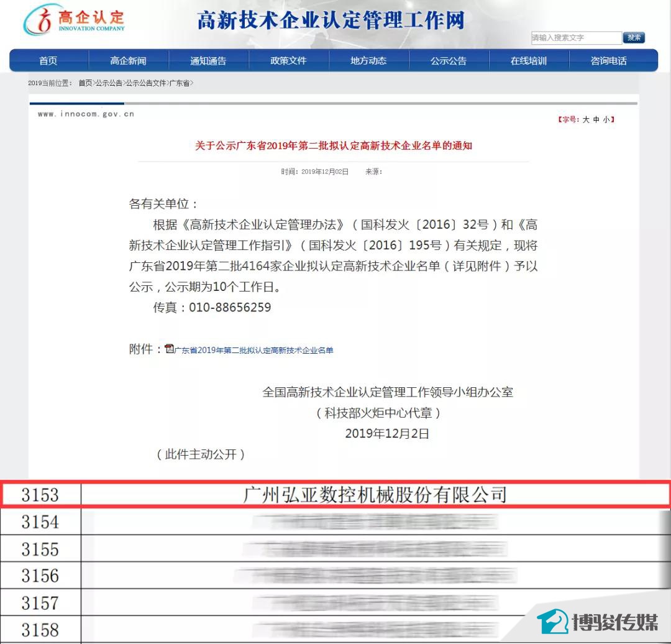Click the table cell numbered 3153
The height and width of the screenshot is (644, 671).
[x=40, y=495]
